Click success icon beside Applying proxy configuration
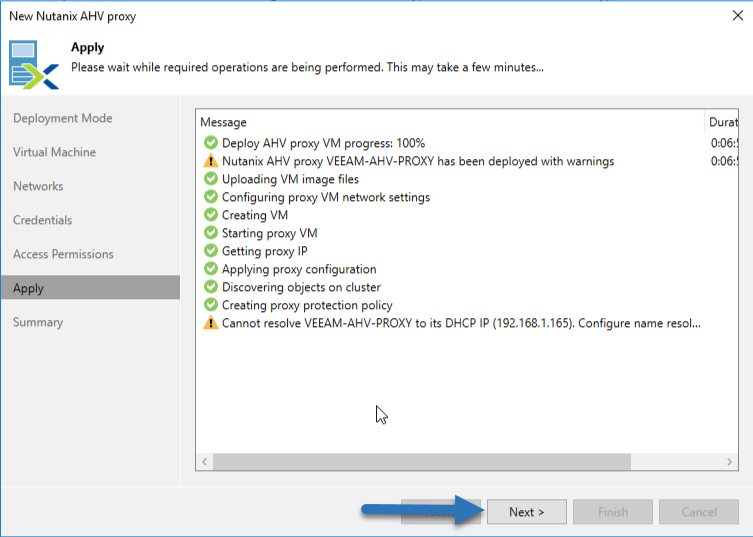 (x=210, y=269)
